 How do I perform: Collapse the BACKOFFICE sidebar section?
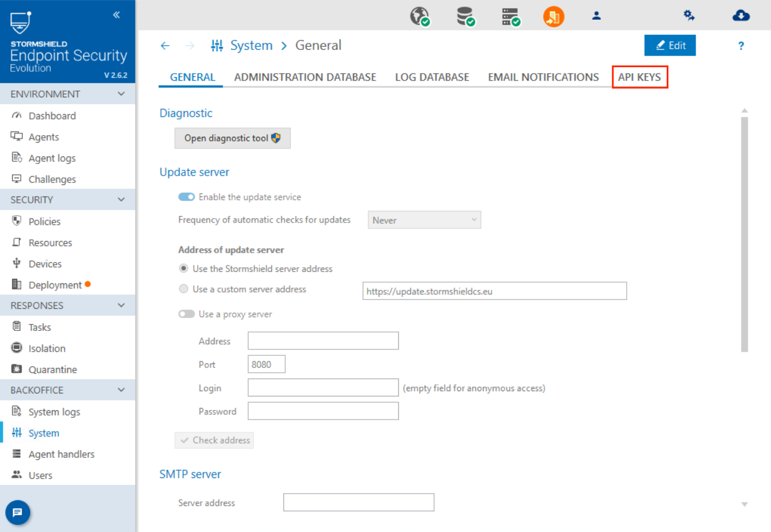click(121, 390)
